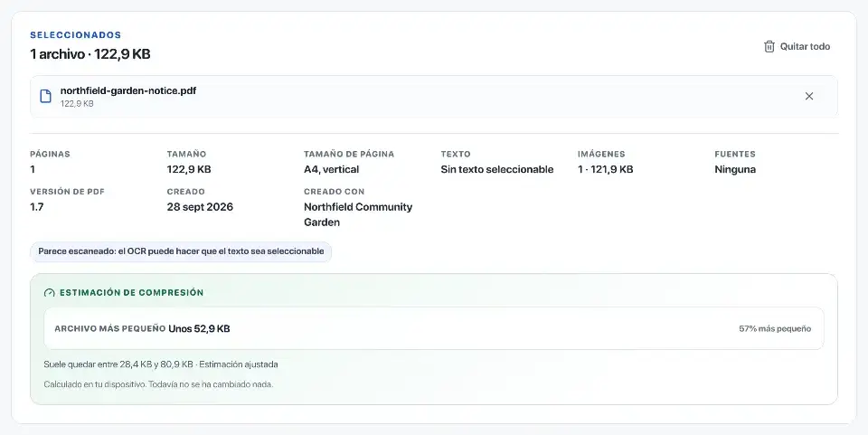The width and height of the screenshot is (868, 435).
Task: Click the value 'Sin texto seleccionable'
Action: point(497,169)
